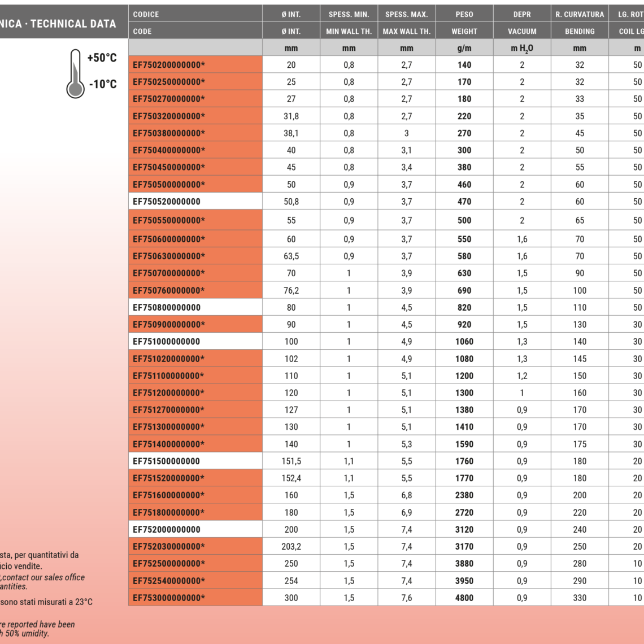Click the R. CURVATURA bending header
Image resolution: width=644 pixels, height=644 pixels.
click(x=580, y=14)
